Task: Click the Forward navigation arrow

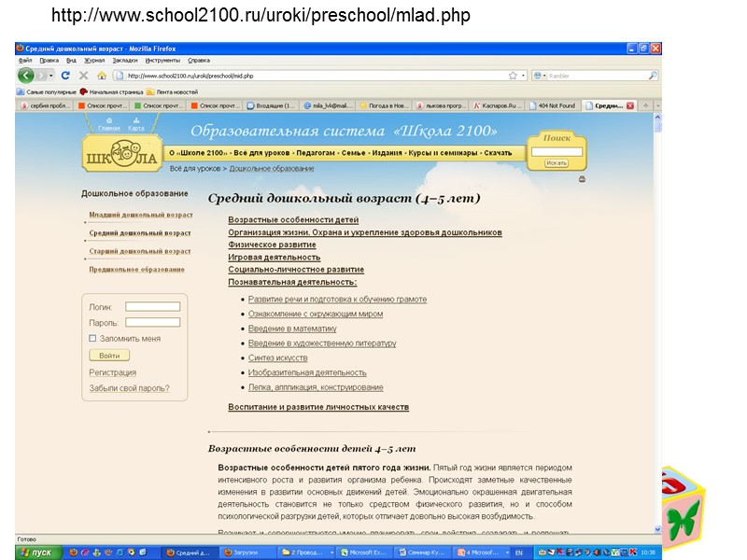Action: pyautogui.click(x=42, y=76)
